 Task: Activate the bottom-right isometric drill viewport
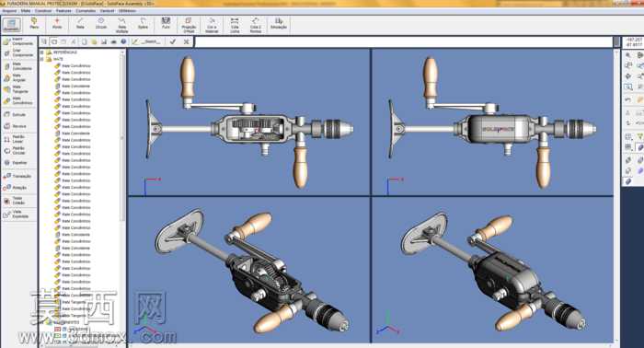[x=492, y=270]
